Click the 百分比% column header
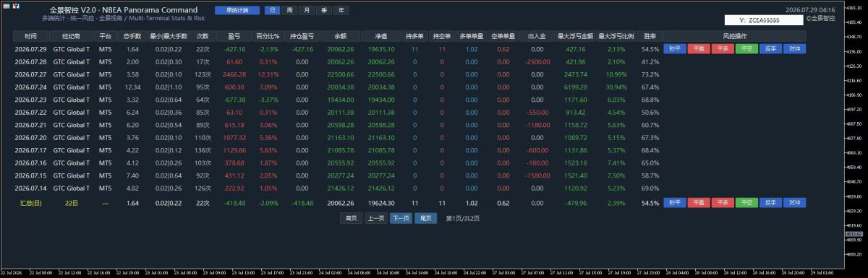Image resolution: width=868 pixels, height=278 pixels. [x=268, y=35]
